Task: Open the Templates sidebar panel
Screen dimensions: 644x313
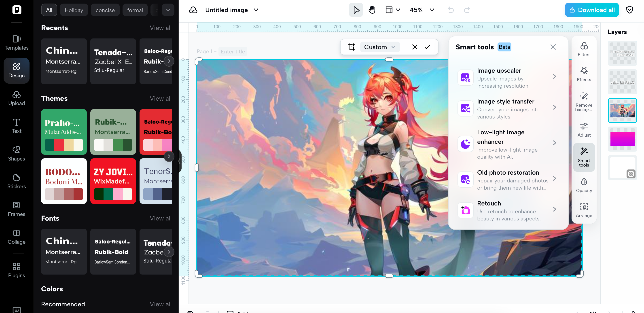Action: click(17, 43)
